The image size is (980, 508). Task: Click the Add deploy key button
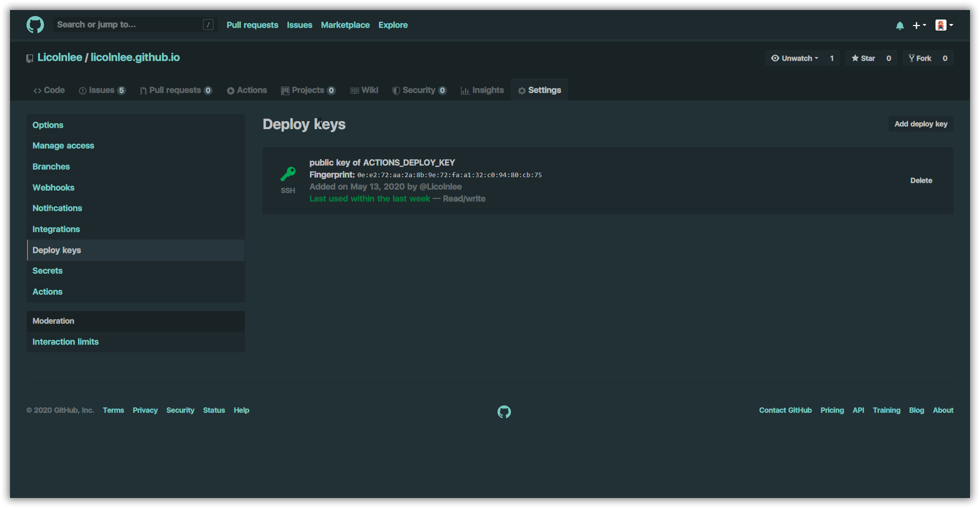click(920, 124)
